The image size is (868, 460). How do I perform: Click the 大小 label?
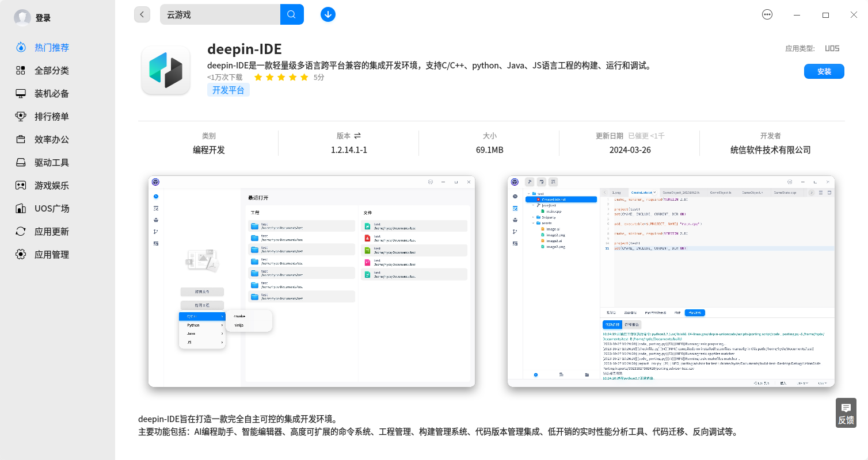pyautogui.click(x=490, y=136)
